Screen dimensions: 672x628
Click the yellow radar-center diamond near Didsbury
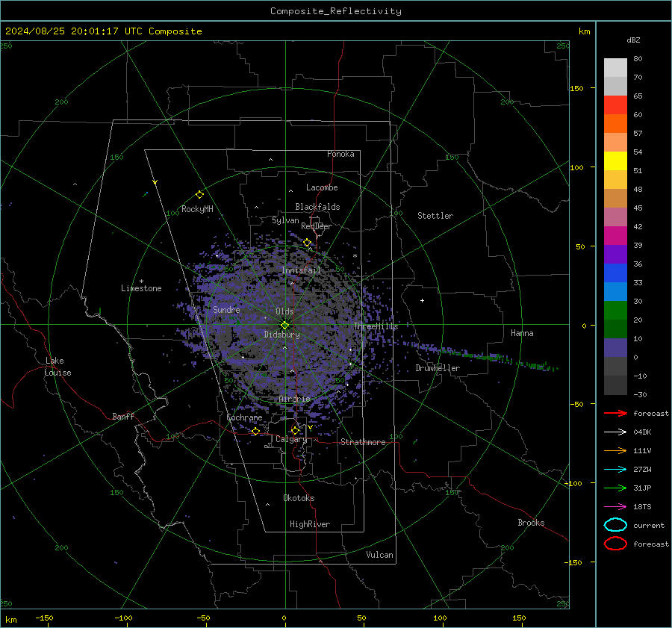click(284, 325)
